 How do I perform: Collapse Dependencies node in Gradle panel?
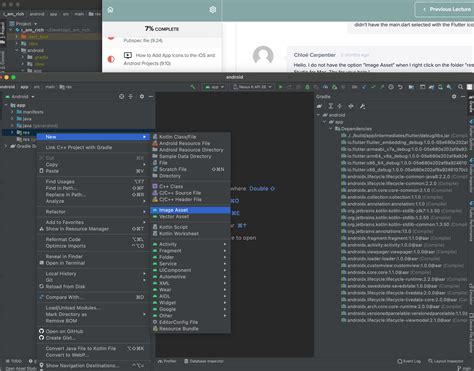[x=331, y=129]
